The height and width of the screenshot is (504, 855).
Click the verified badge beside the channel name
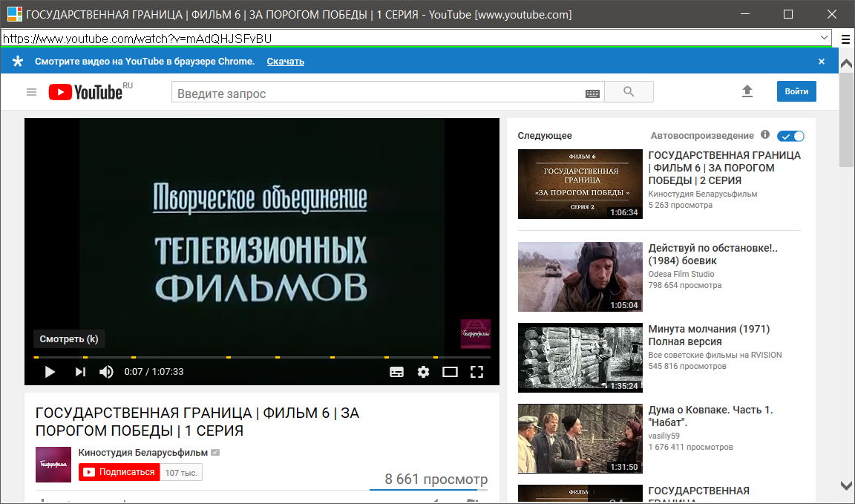[x=215, y=453]
